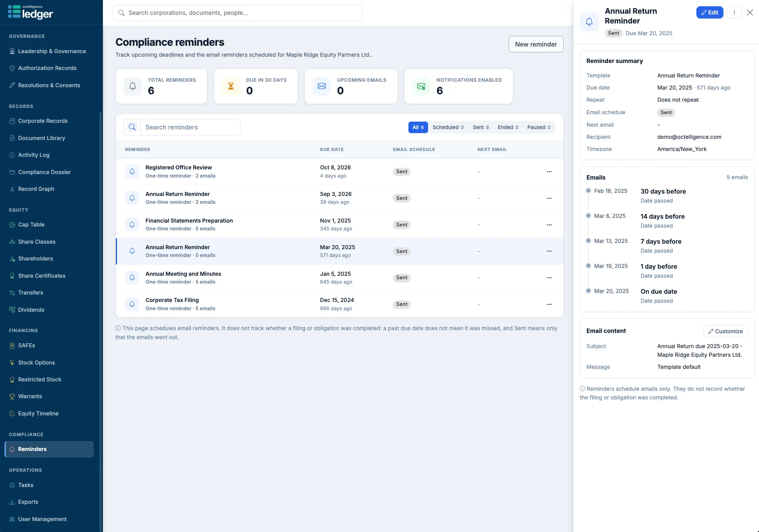The height and width of the screenshot is (532, 759).
Task: Open row actions for Financial Statements Preparation
Action: coord(549,225)
